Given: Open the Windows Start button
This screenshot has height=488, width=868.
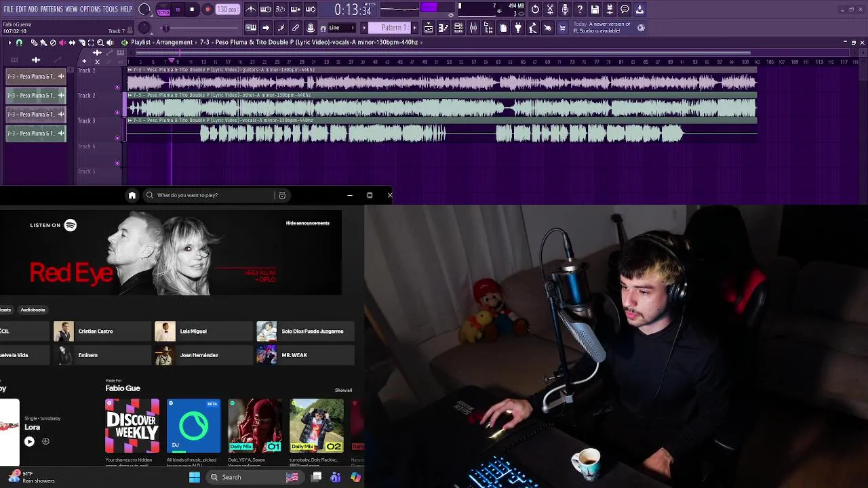Looking at the screenshot, I should (x=195, y=477).
